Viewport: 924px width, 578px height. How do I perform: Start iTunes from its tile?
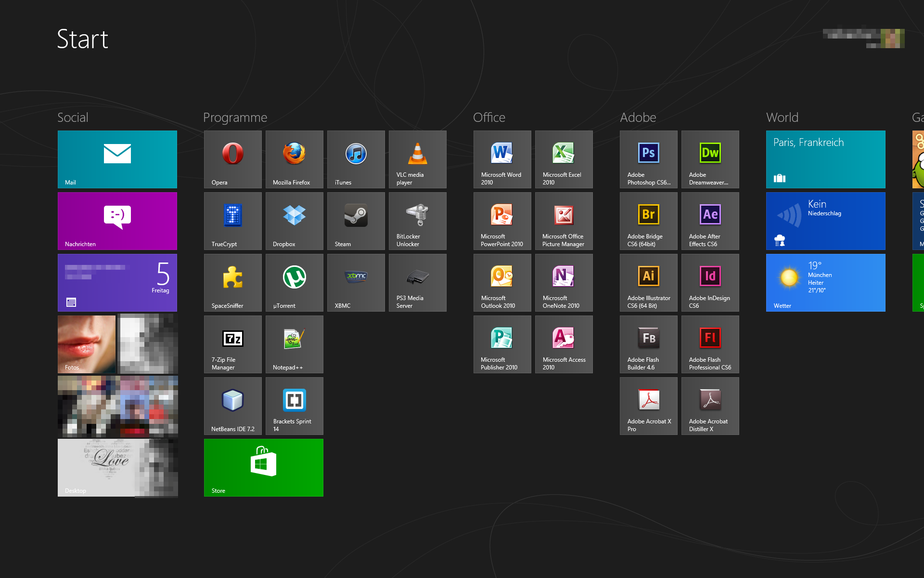(x=356, y=159)
